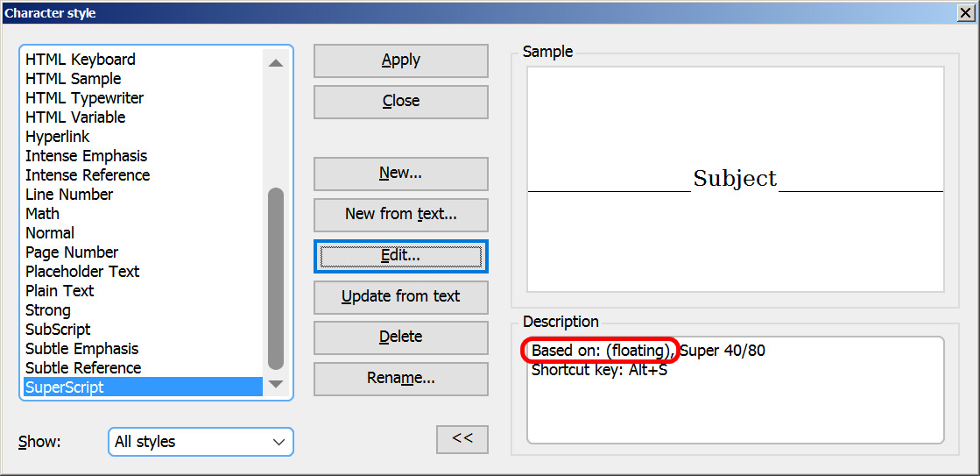Click Edit... to modify style

click(400, 256)
